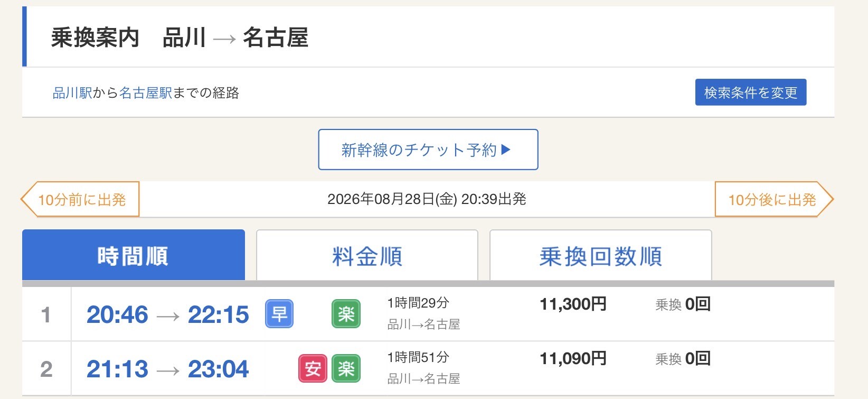Click route number 2 cell
This screenshot has width=868, height=399.
(46, 368)
